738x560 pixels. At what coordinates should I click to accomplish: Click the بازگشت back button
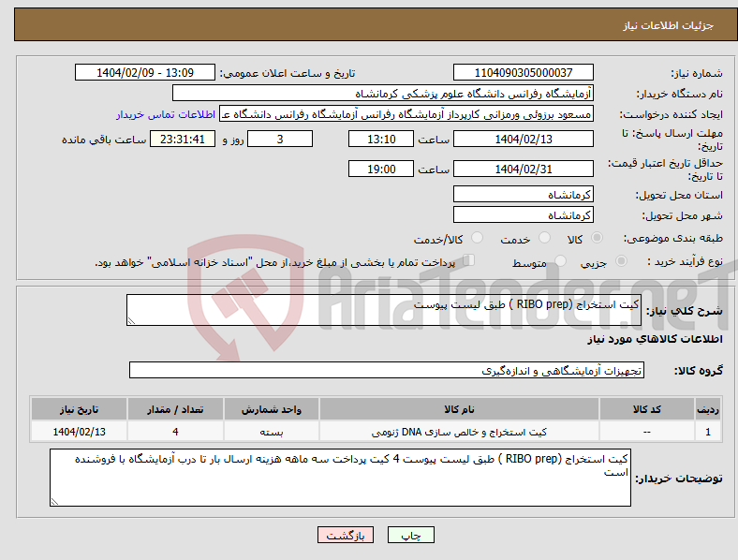pyautogui.click(x=346, y=535)
